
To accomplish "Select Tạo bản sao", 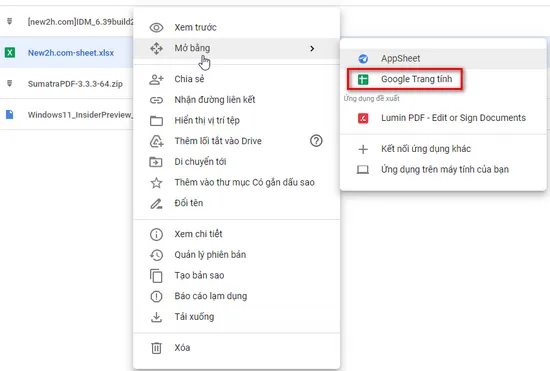I will (236, 276).
